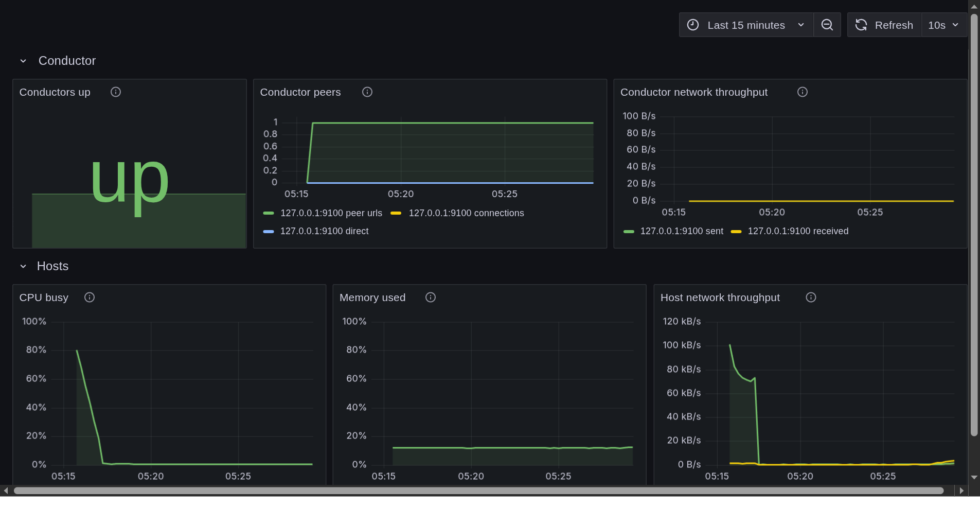Toggle the 127.0.0.1:9100 received series
The width and height of the screenshot is (980, 525).
(x=798, y=231)
